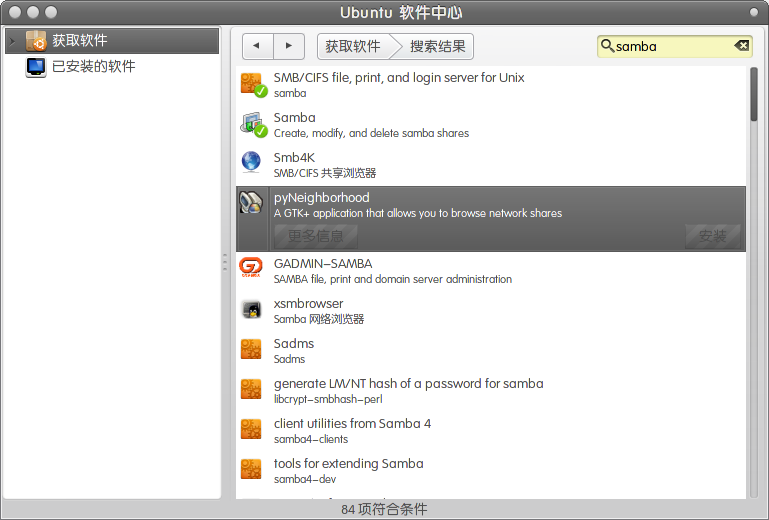769x520 pixels.
Task: Select 'tools for extending Samba' row
Action: click(491, 471)
